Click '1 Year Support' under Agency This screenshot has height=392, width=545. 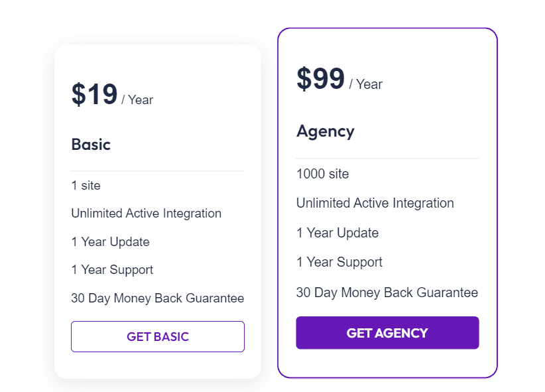click(x=339, y=262)
